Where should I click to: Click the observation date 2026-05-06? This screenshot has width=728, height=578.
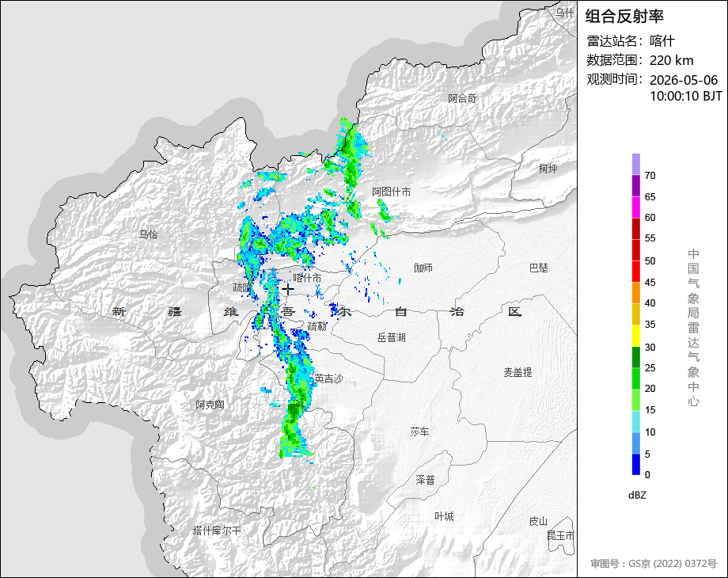coord(684,80)
